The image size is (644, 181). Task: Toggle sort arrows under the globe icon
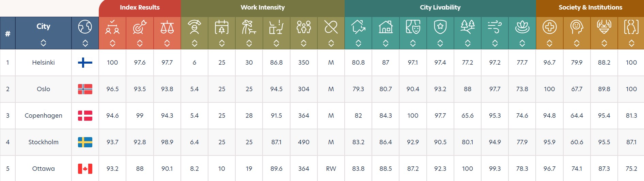coord(85,43)
